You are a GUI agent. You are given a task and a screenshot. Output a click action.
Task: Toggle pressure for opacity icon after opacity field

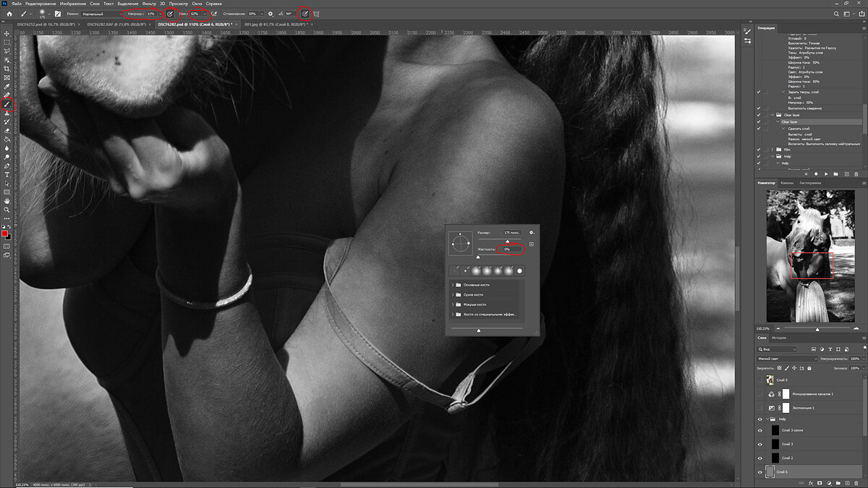click(x=170, y=13)
